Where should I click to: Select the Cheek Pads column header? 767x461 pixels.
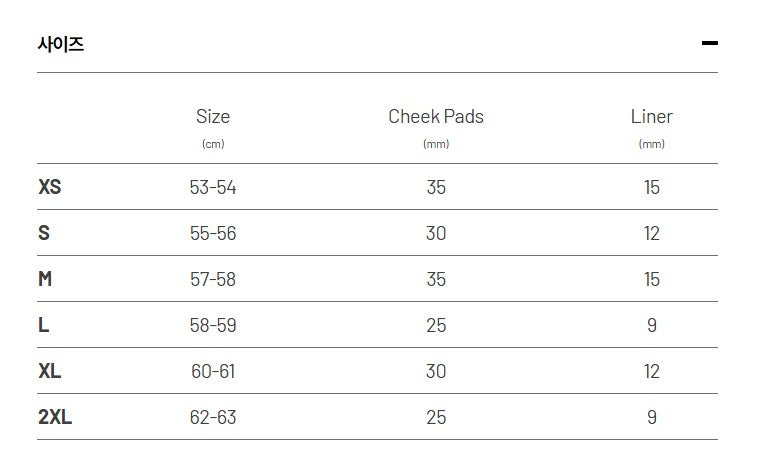click(436, 117)
